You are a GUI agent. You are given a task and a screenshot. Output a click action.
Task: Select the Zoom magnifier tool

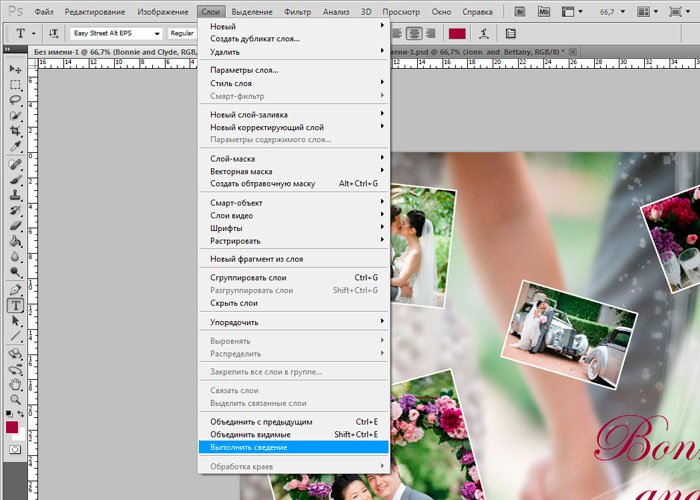(16, 398)
